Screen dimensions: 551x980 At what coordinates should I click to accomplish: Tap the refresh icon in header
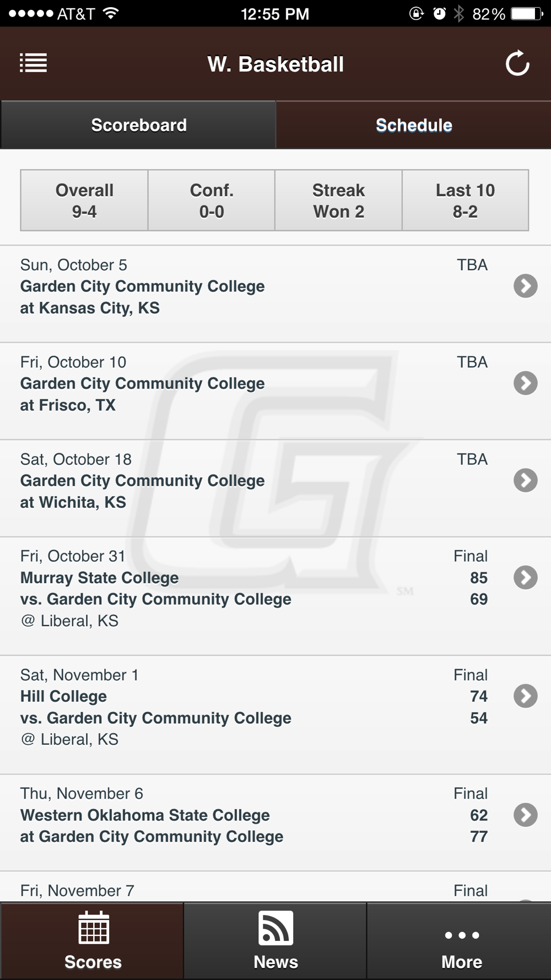click(x=517, y=63)
